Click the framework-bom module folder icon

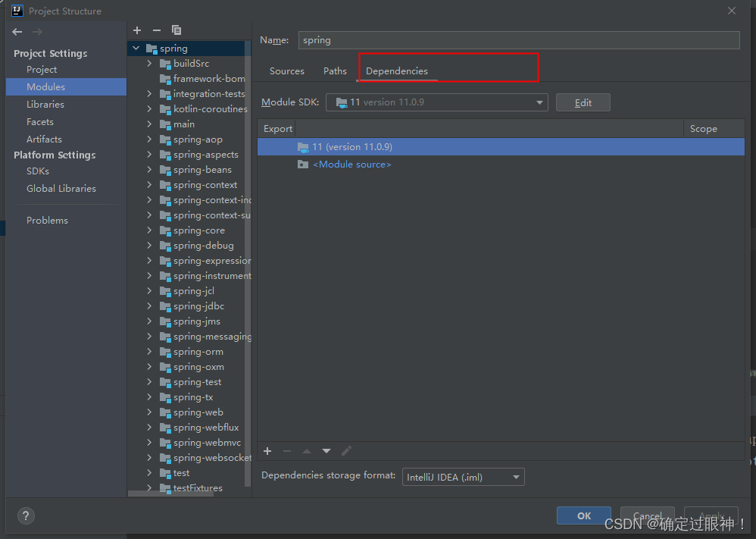(x=165, y=79)
